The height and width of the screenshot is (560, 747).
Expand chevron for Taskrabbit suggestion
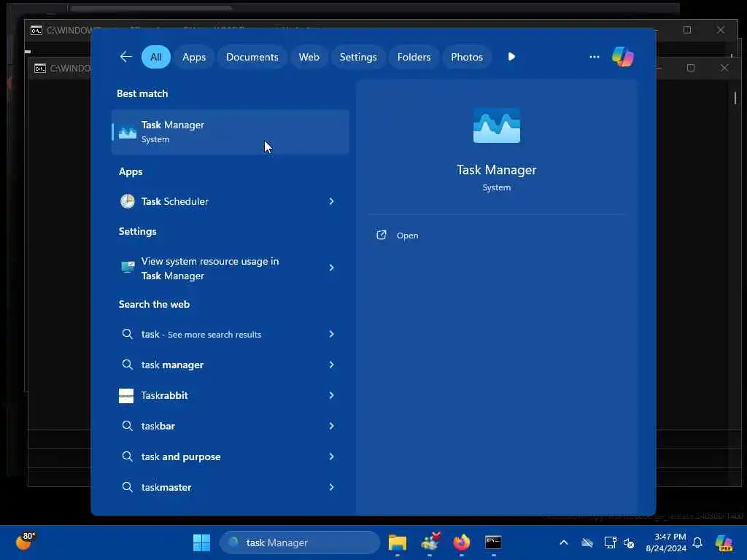click(x=331, y=395)
